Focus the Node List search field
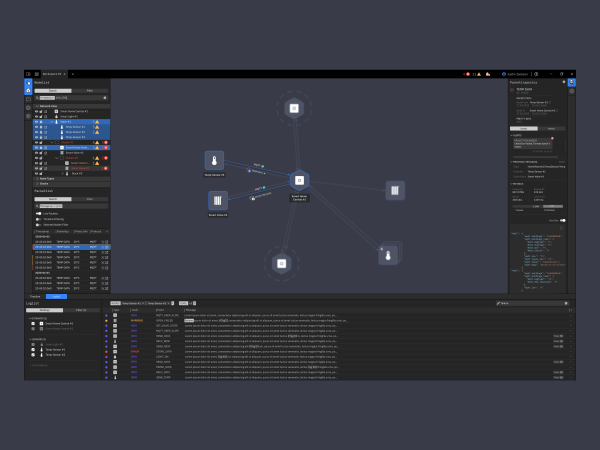Viewport: 600px width, 450px height. (71, 98)
